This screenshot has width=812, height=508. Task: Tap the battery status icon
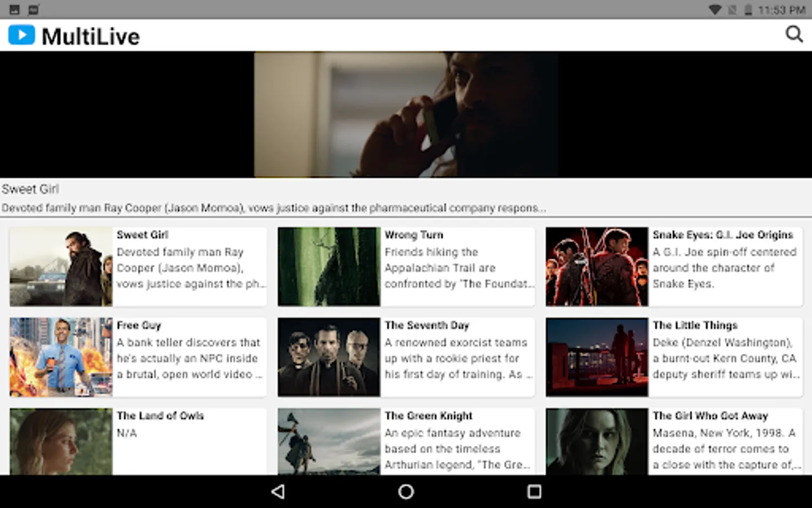tap(748, 10)
